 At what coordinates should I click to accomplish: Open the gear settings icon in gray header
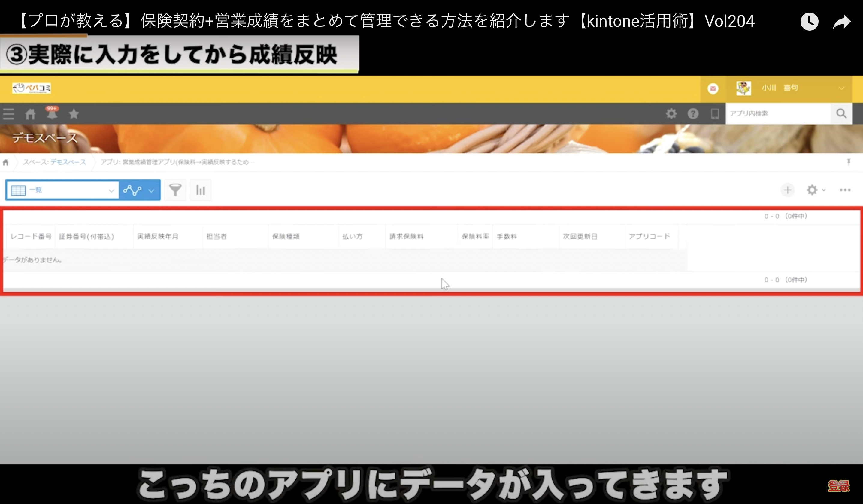click(671, 114)
